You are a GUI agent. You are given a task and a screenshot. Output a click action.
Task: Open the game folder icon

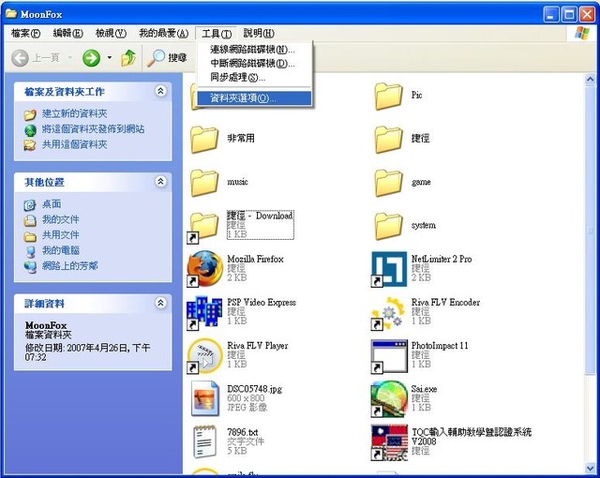coord(388,183)
